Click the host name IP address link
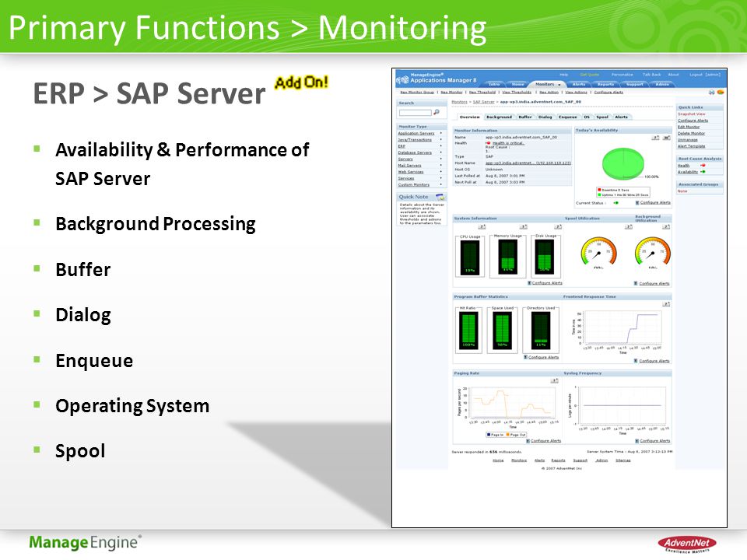747x560 pixels. tap(528, 163)
